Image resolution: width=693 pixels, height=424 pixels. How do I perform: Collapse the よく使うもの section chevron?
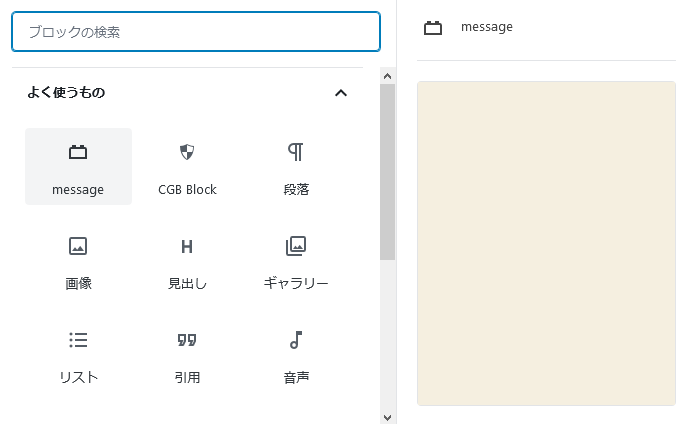click(341, 93)
